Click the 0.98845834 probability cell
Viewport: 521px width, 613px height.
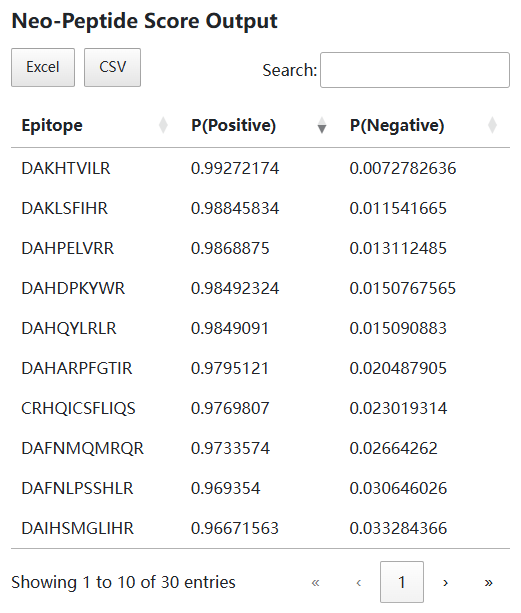point(235,208)
